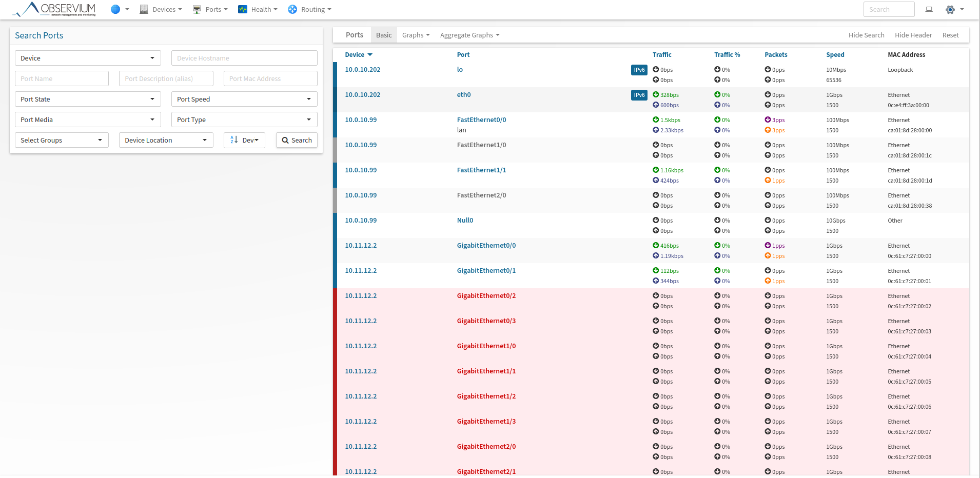Click the laptop display icon
The image size is (980, 478).
(929, 9)
